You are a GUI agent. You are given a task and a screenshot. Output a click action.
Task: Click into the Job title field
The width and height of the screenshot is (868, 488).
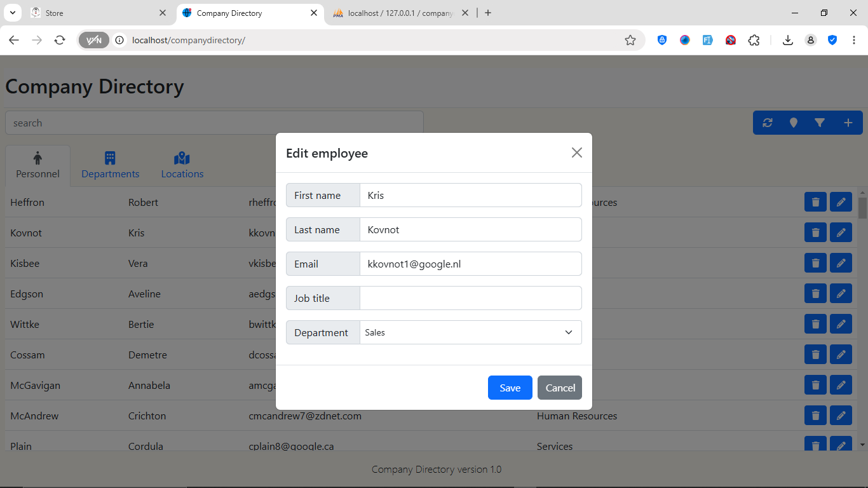(470, 298)
